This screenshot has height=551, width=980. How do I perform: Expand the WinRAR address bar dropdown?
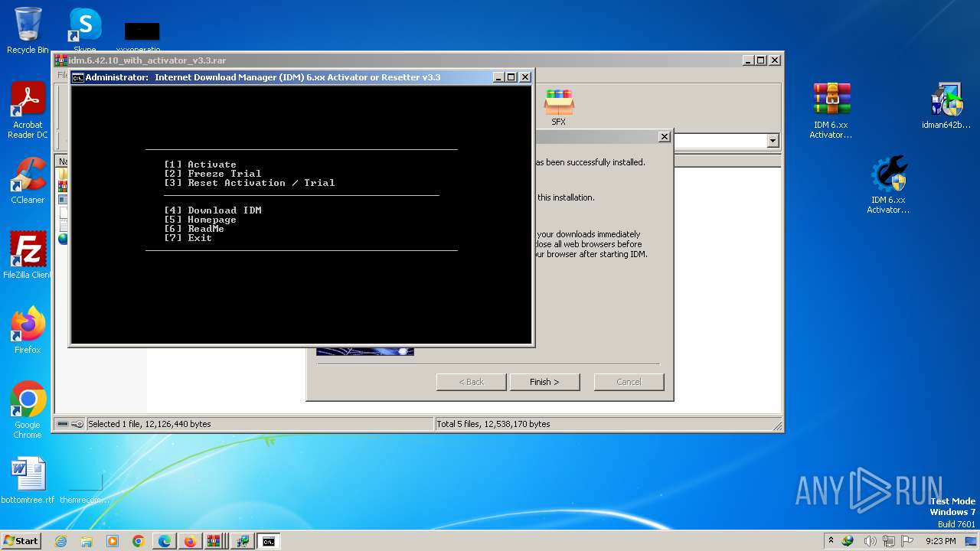[773, 141]
